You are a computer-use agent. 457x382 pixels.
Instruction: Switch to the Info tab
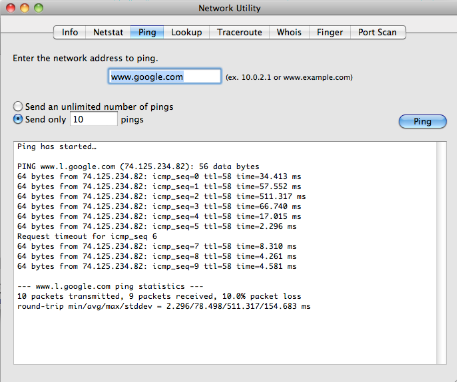(x=70, y=32)
